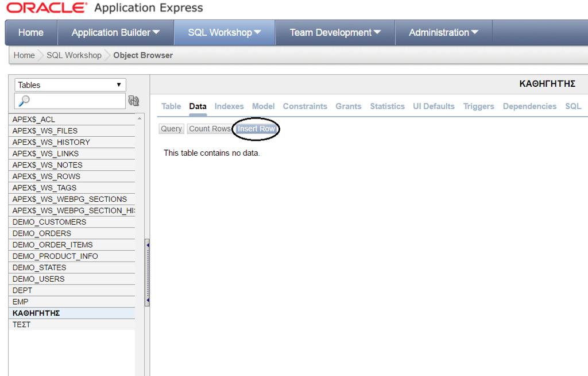Select the DEMO_CUSTOMERS table
588x376 pixels.
[72, 222]
